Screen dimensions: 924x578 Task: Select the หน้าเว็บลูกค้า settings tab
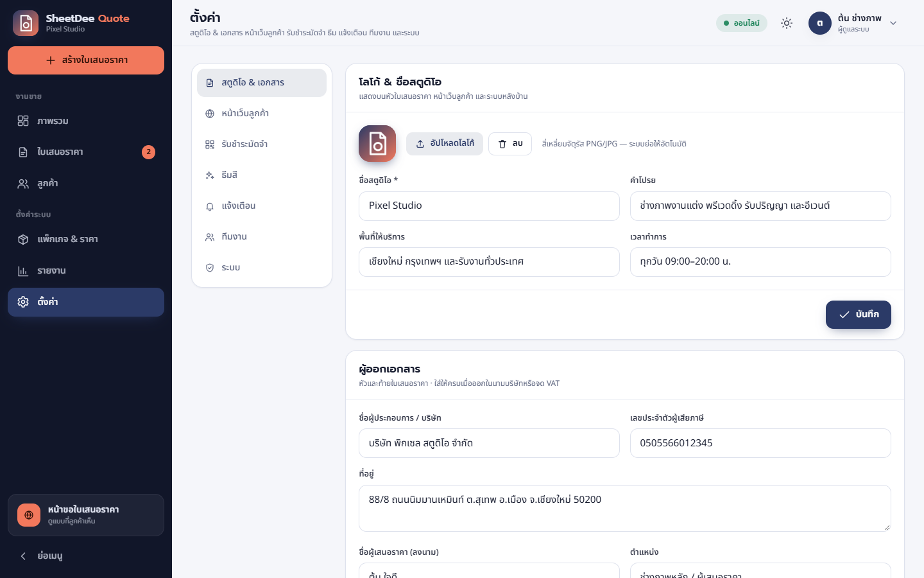(x=262, y=114)
